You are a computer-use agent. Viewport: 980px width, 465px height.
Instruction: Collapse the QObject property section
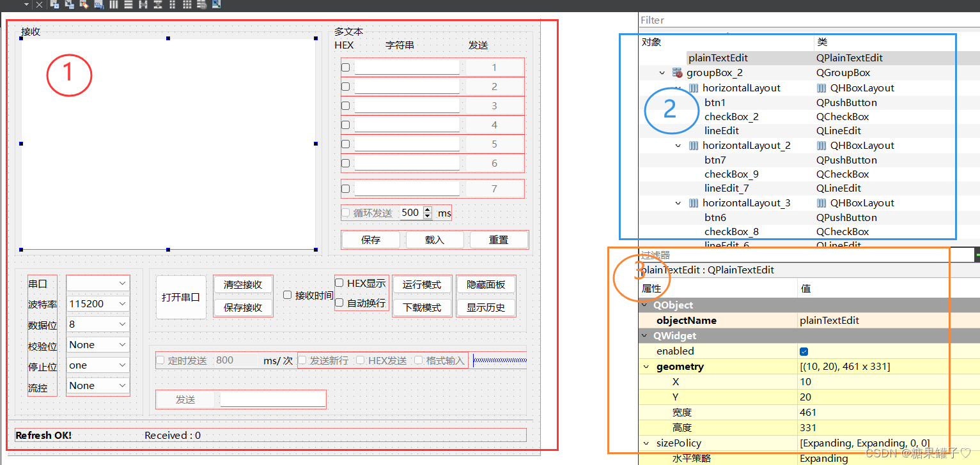644,305
